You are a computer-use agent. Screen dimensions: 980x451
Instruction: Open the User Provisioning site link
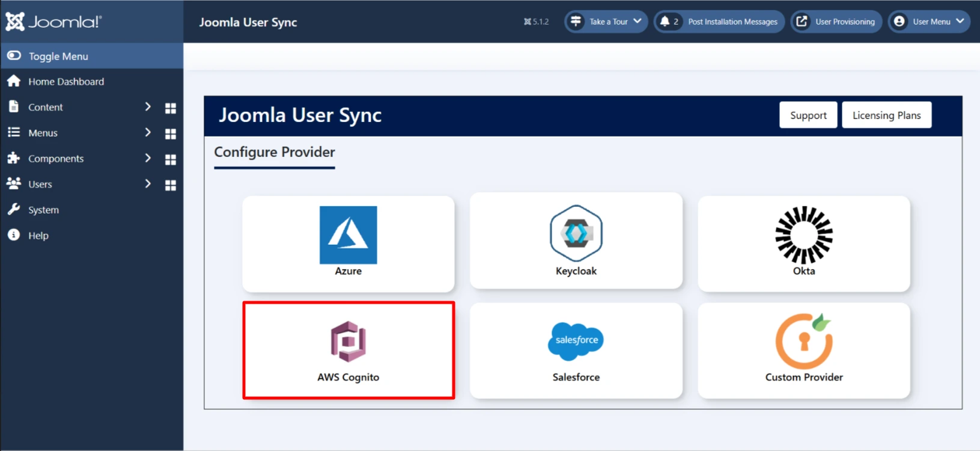[836, 22]
